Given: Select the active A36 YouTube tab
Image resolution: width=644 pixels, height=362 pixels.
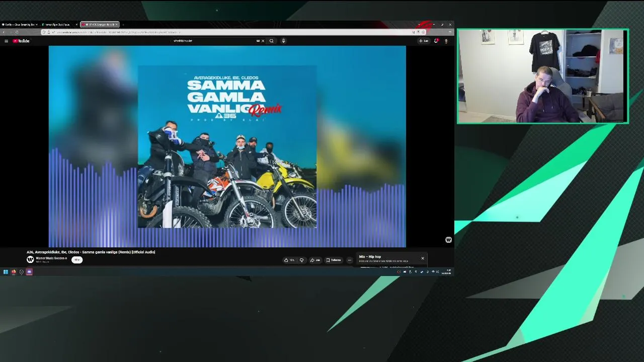Looking at the screenshot, I should [99, 25].
